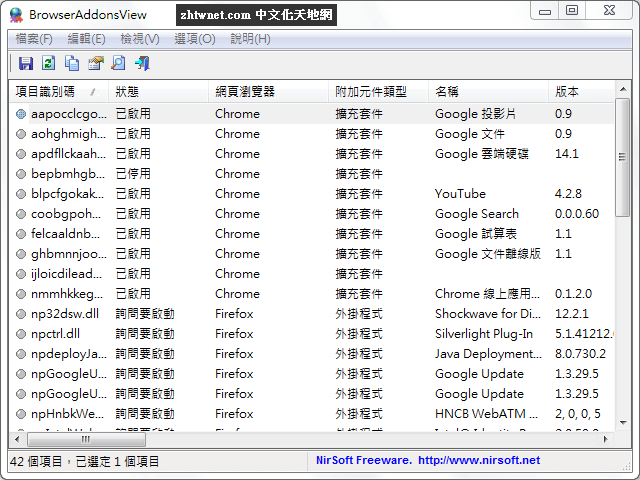This screenshot has height=480, width=640.
Task: Click the horizontal scrollbar thumb
Action: pos(86,440)
